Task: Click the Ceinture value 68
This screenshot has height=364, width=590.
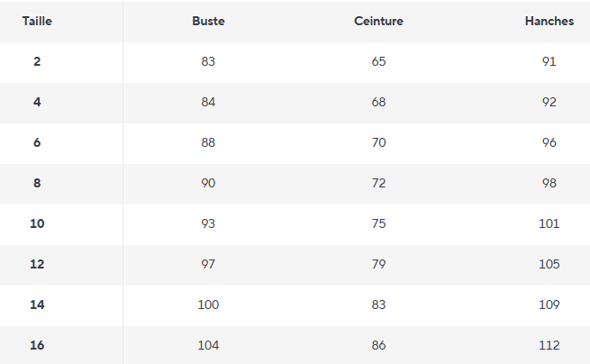Action: 378,102
